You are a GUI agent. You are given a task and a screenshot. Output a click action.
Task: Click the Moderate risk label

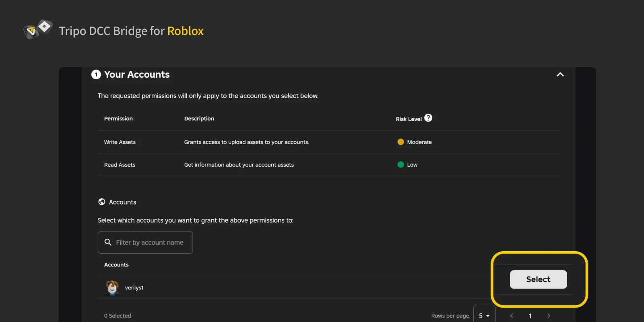[419, 142]
